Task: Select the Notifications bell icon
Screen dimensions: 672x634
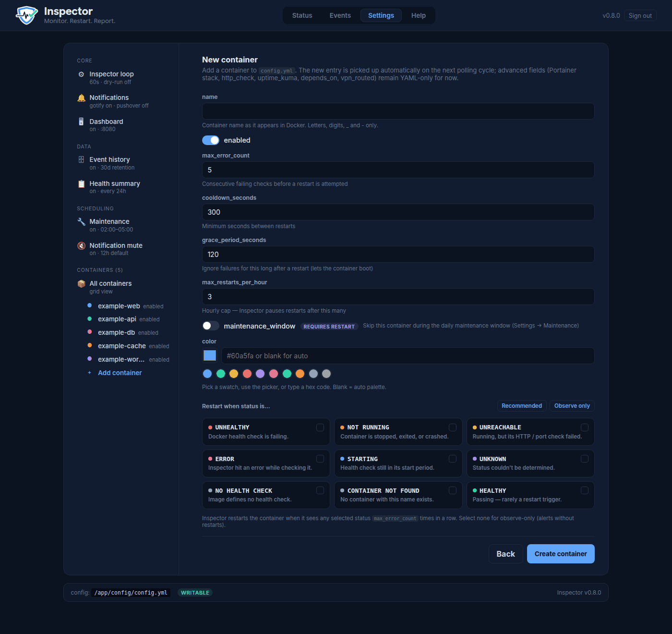Action: tap(81, 98)
